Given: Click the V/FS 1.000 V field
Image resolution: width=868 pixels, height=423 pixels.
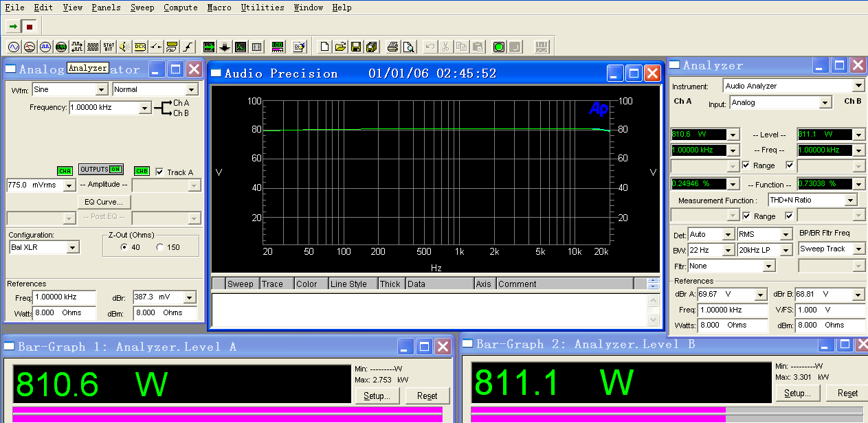Looking at the screenshot, I should (x=830, y=310).
